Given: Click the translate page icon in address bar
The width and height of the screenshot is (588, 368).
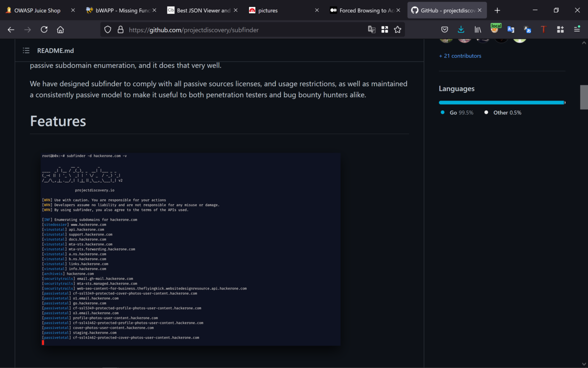Looking at the screenshot, I should click(x=372, y=29).
